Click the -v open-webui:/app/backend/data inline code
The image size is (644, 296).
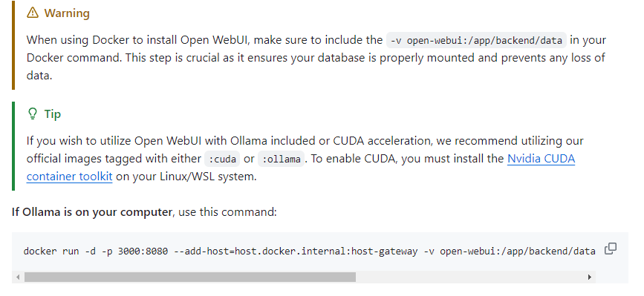pos(476,40)
